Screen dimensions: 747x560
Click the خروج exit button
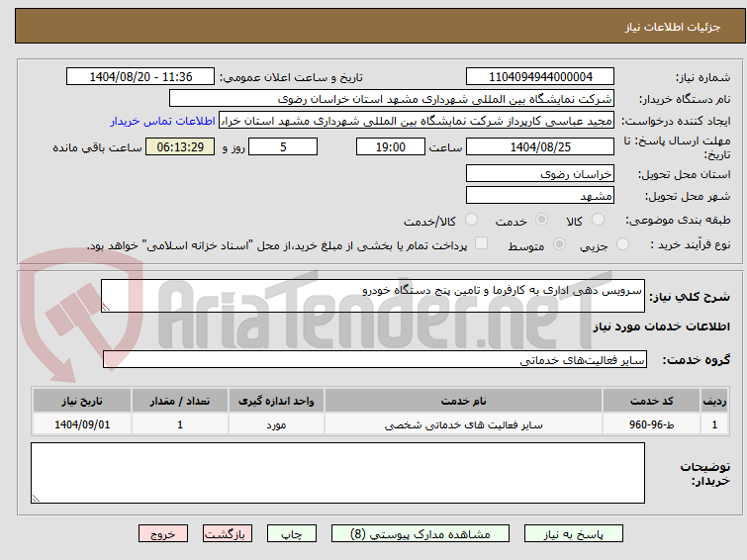(163, 534)
